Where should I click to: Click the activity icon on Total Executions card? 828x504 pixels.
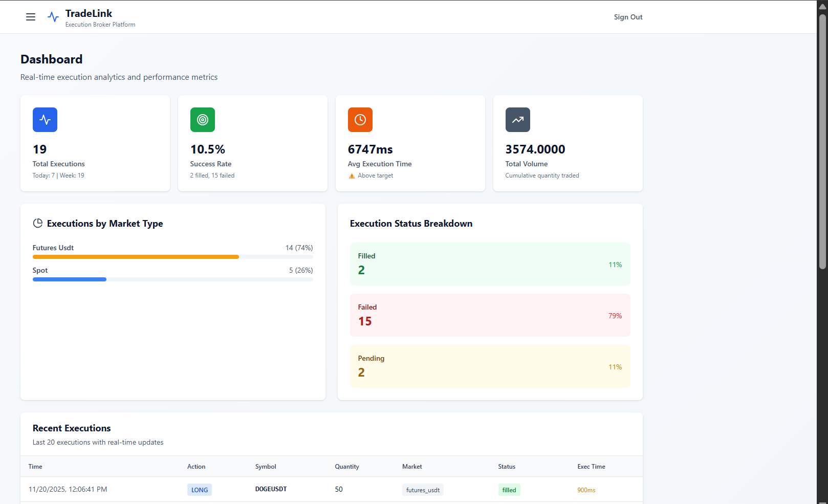45,120
